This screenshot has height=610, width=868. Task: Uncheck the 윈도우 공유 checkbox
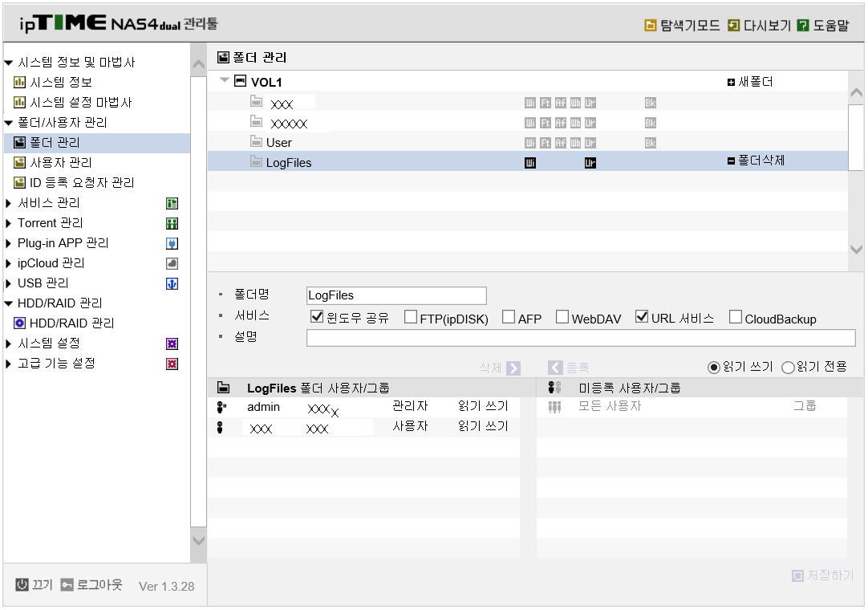[317, 316]
